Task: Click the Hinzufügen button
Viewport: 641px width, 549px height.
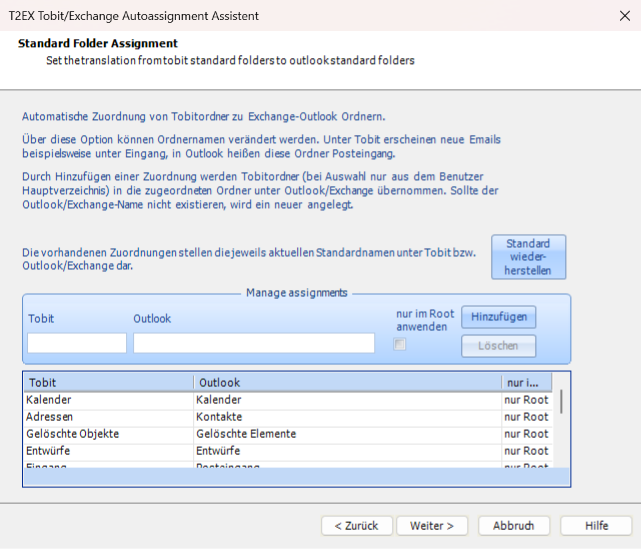Action: (x=498, y=317)
